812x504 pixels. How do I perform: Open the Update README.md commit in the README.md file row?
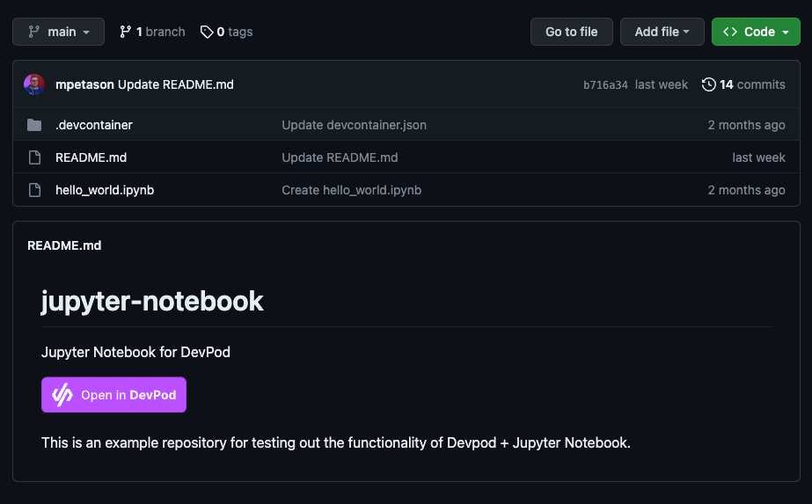pyautogui.click(x=340, y=157)
